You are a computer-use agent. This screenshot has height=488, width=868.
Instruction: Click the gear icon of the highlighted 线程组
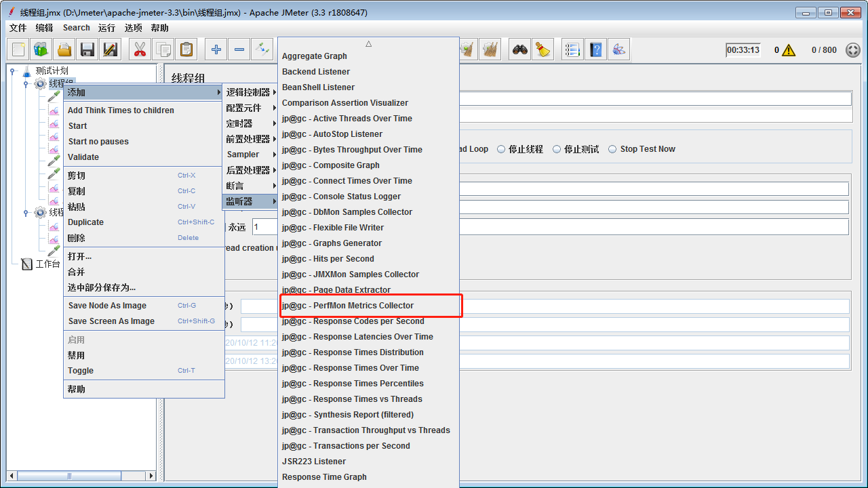(40, 83)
